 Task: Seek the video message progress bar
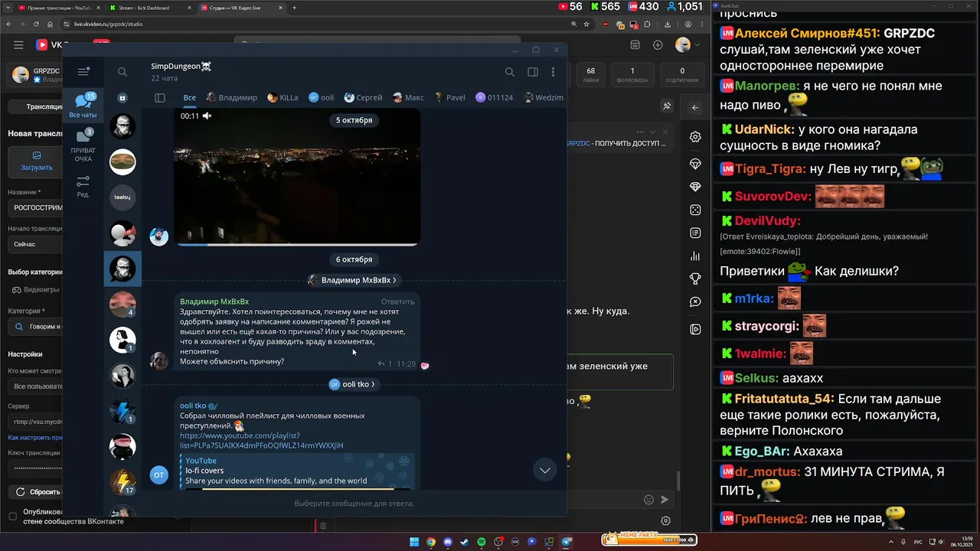[297, 244]
